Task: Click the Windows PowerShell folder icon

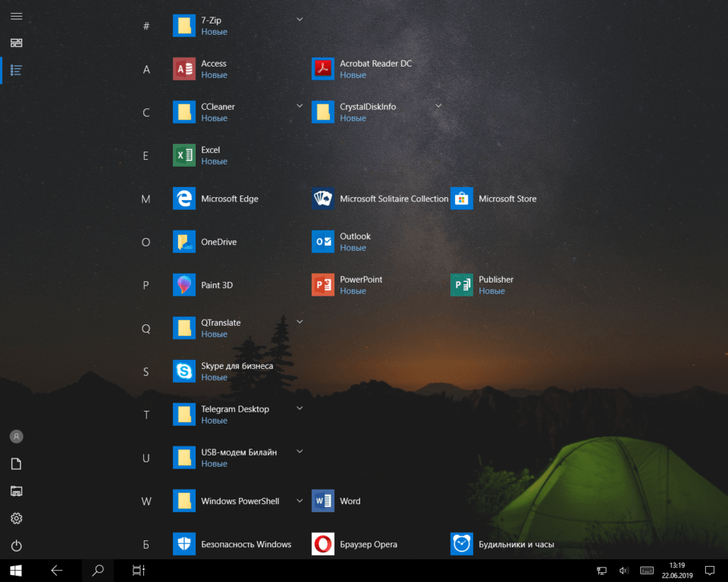Action: tap(184, 501)
